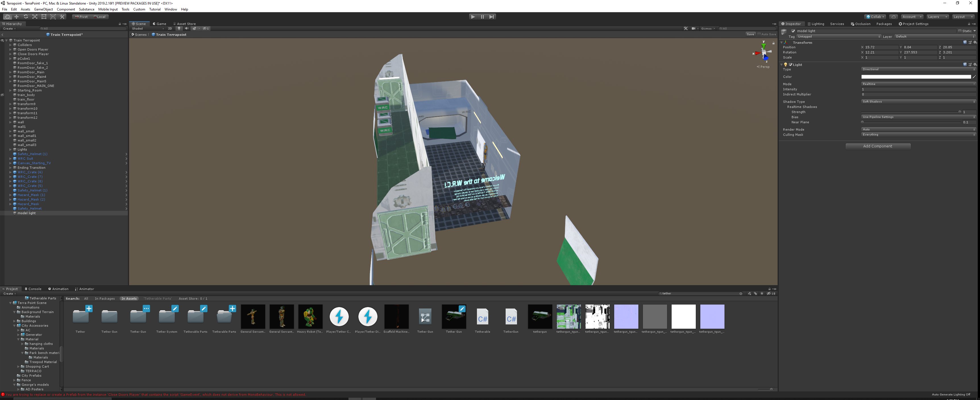Click the Step frame button
980x400 pixels.
[491, 17]
